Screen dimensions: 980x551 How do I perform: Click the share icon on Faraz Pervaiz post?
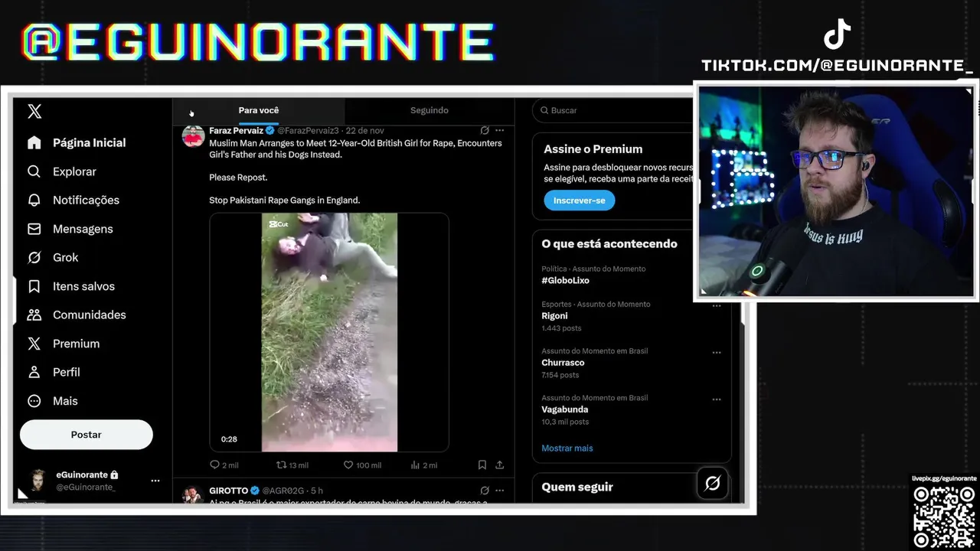click(499, 465)
